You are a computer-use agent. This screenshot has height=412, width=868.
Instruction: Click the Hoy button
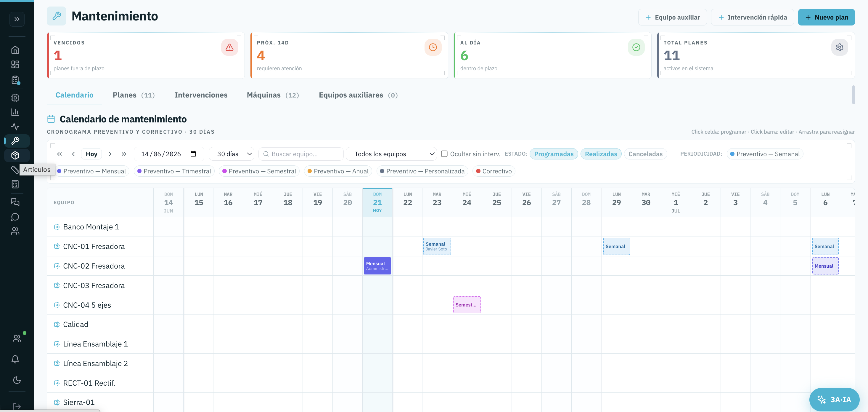(x=91, y=154)
